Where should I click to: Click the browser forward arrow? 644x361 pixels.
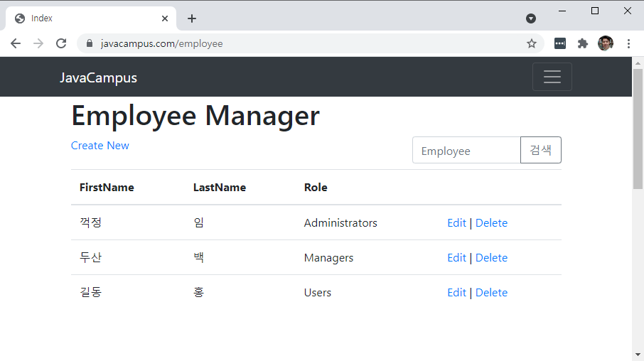coord(38,43)
